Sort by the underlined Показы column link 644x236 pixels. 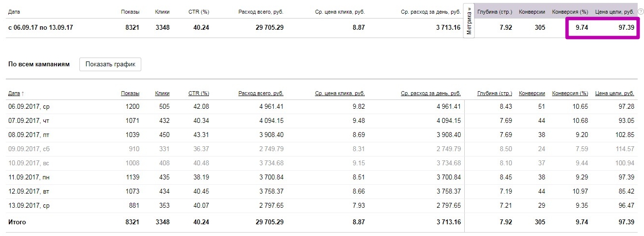click(x=130, y=93)
